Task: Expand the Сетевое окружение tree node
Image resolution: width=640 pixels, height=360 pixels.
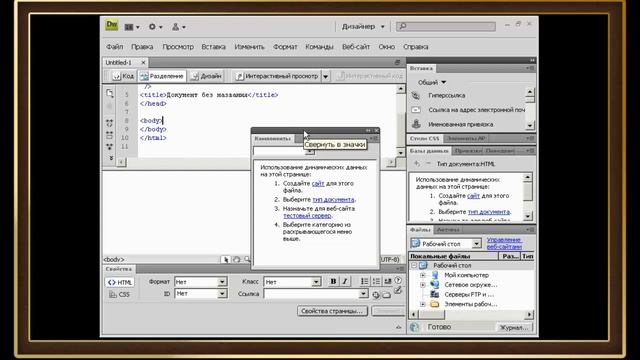Action: [x=423, y=285]
